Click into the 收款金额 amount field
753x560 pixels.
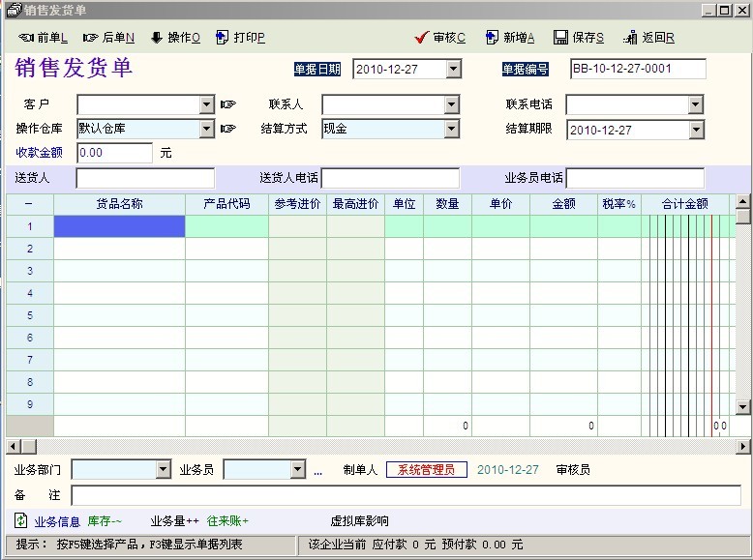pyautogui.click(x=113, y=153)
